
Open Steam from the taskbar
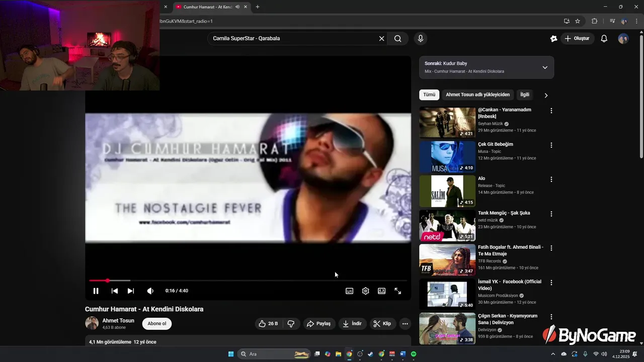pos(370,354)
